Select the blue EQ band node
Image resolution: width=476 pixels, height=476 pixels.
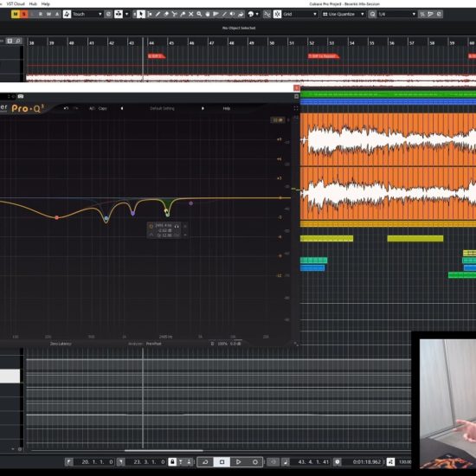pyautogui.click(x=106, y=218)
